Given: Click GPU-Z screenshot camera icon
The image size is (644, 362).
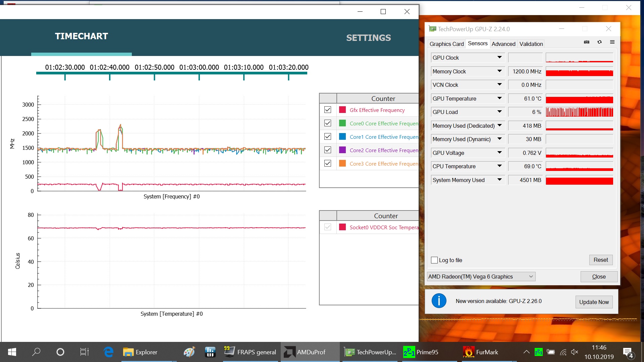Looking at the screenshot, I should (587, 42).
